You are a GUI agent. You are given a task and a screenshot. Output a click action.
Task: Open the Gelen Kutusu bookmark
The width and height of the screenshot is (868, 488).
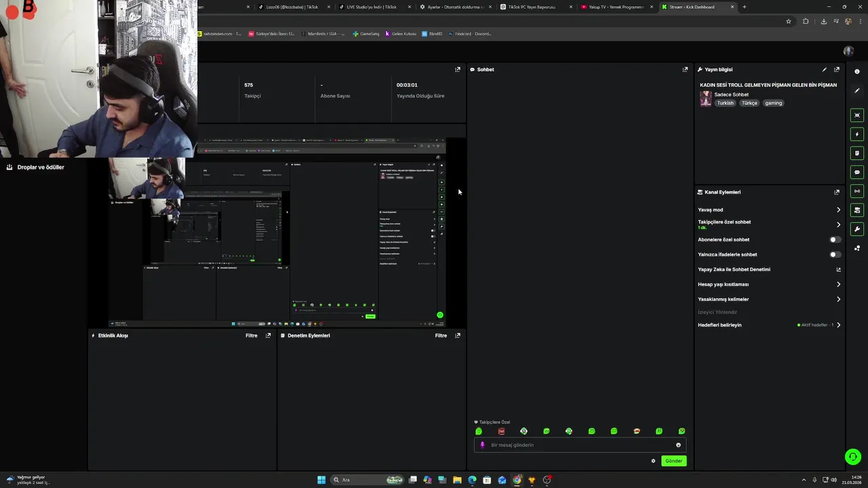point(401,34)
